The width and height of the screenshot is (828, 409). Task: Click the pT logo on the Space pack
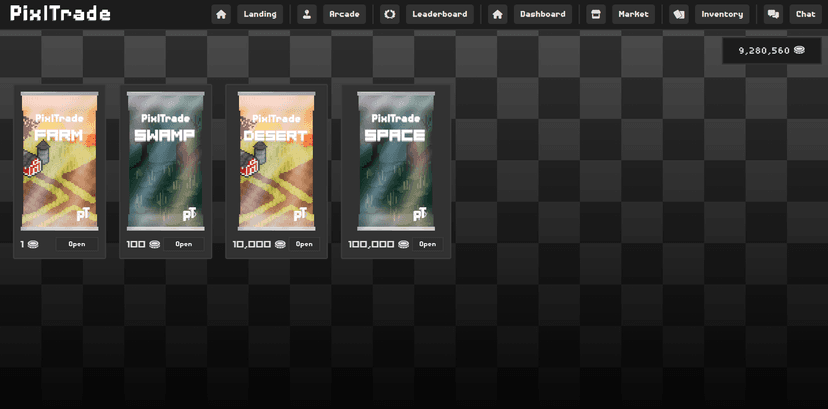pyautogui.click(x=420, y=214)
